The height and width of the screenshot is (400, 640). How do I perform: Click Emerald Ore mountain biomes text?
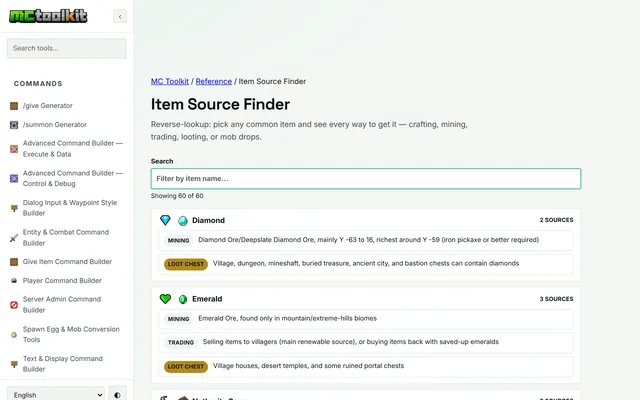[287, 318]
